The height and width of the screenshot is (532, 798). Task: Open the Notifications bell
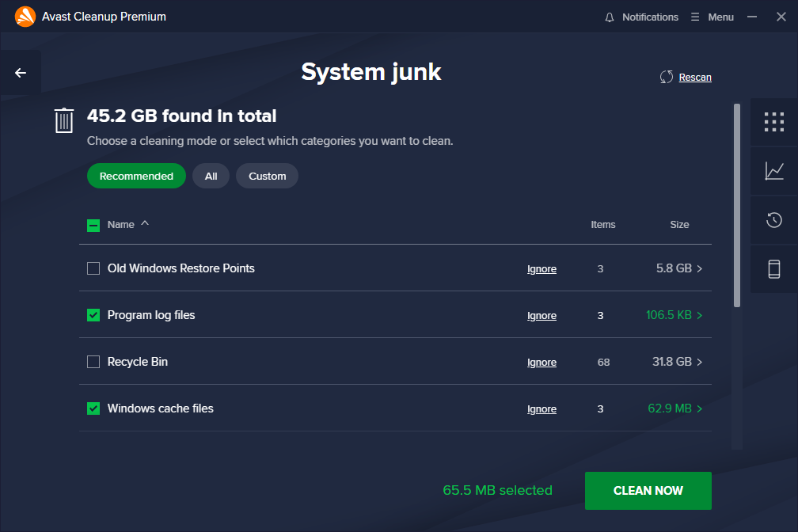pyautogui.click(x=608, y=17)
